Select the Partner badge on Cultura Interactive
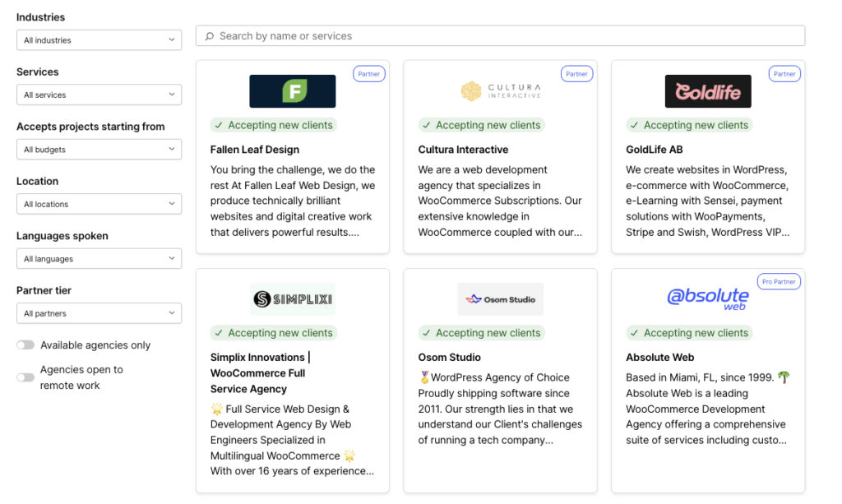This screenshot has width=842, height=504. pos(576,73)
